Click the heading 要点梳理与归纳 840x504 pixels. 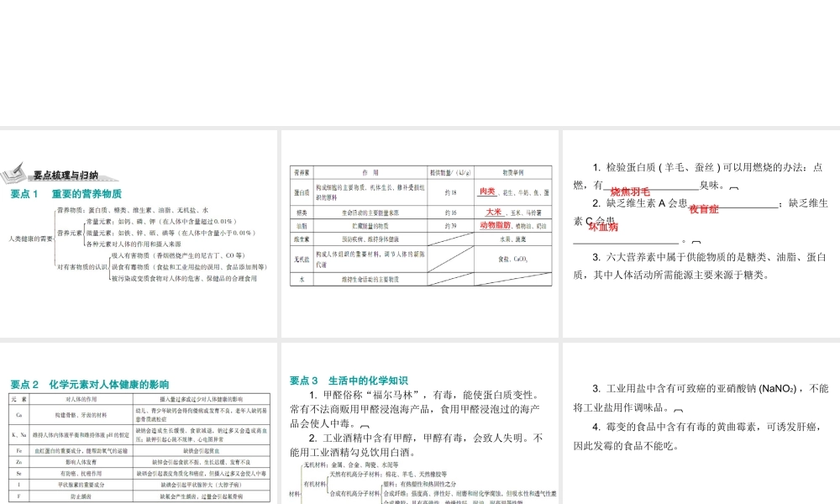pyautogui.click(x=66, y=176)
